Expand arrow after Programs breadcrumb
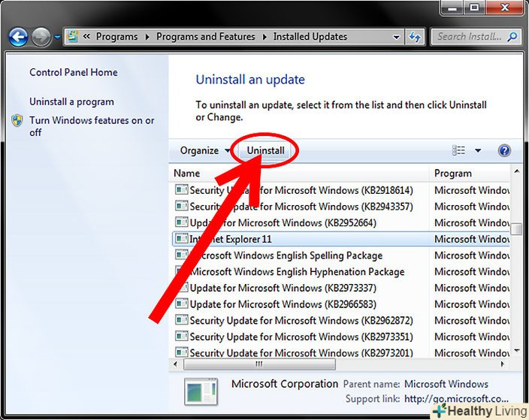The width and height of the screenshot is (529, 420). click(147, 37)
